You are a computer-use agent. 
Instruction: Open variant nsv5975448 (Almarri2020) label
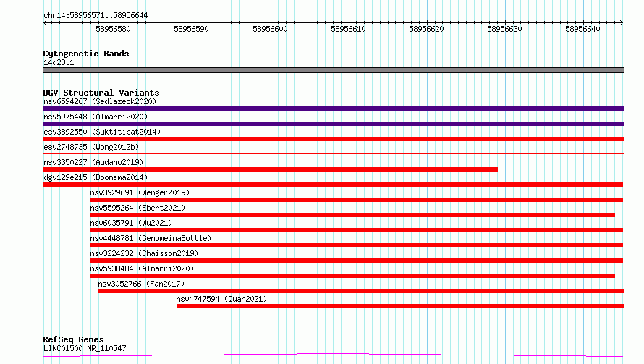(x=96, y=117)
